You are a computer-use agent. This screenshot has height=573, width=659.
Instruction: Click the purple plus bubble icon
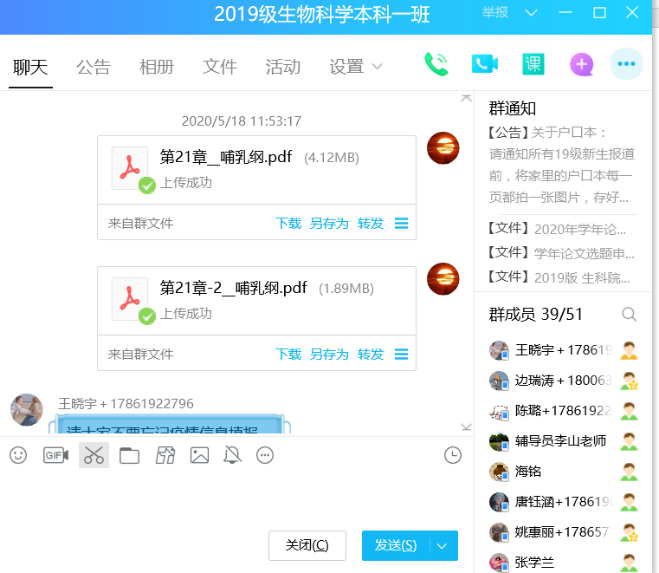(581, 65)
